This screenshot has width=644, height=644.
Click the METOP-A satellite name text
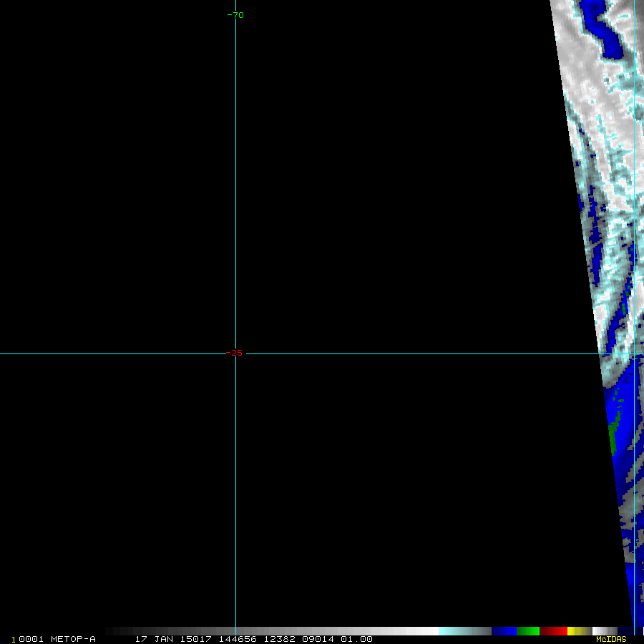tap(73, 639)
